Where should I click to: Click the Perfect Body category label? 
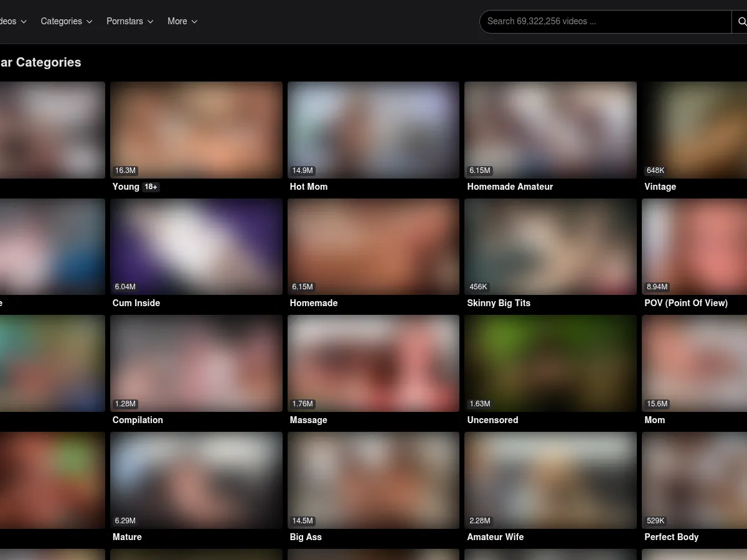(x=671, y=537)
